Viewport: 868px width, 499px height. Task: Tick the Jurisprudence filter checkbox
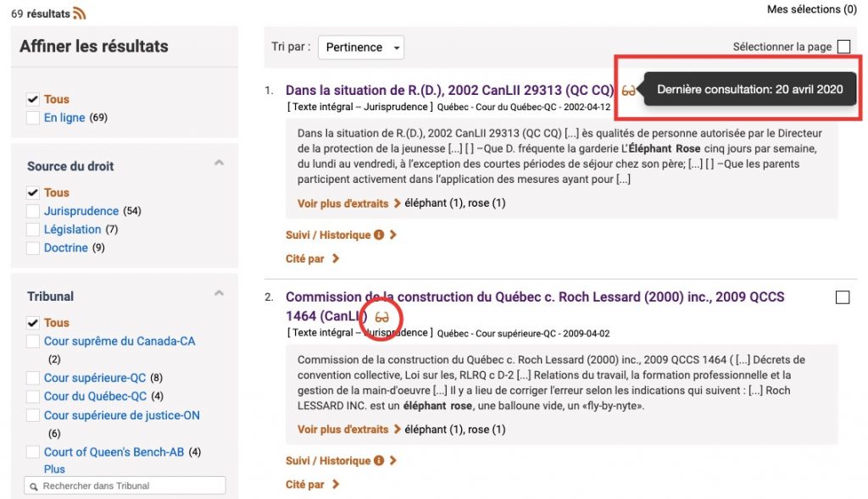(x=33, y=211)
